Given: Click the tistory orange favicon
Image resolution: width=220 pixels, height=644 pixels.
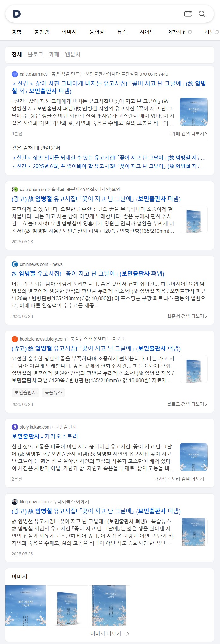Looking at the screenshot, I should [15, 339].
